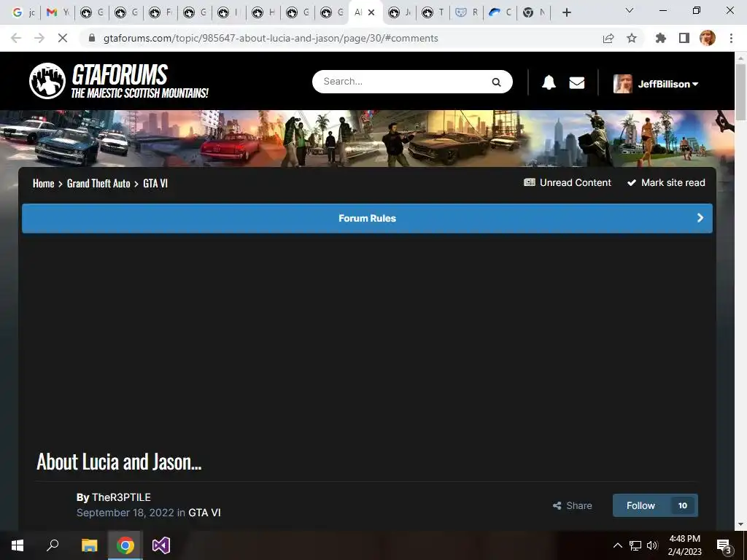Go back to the previous page
This screenshot has height=560, width=747.
click(16, 38)
